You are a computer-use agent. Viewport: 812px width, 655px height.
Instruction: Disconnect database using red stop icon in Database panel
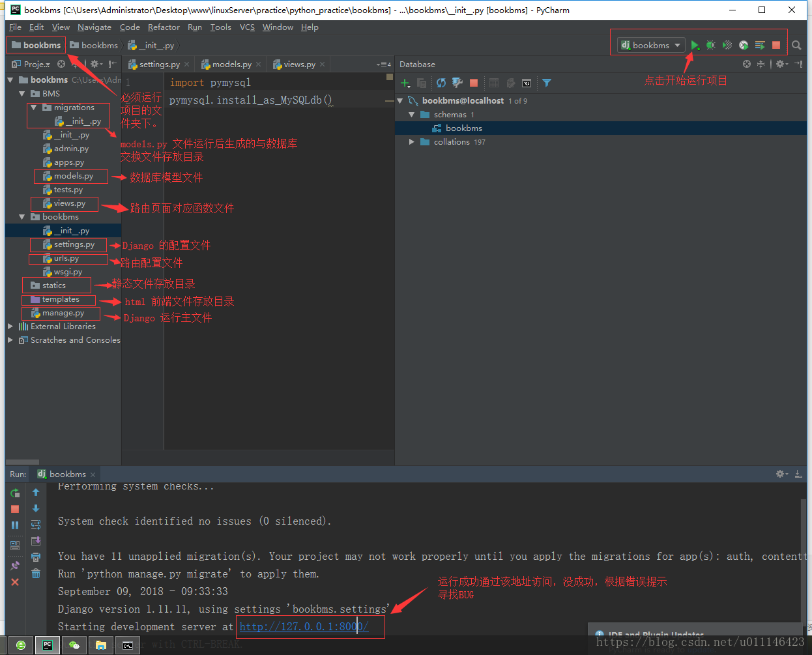pyautogui.click(x=474, y=83)
